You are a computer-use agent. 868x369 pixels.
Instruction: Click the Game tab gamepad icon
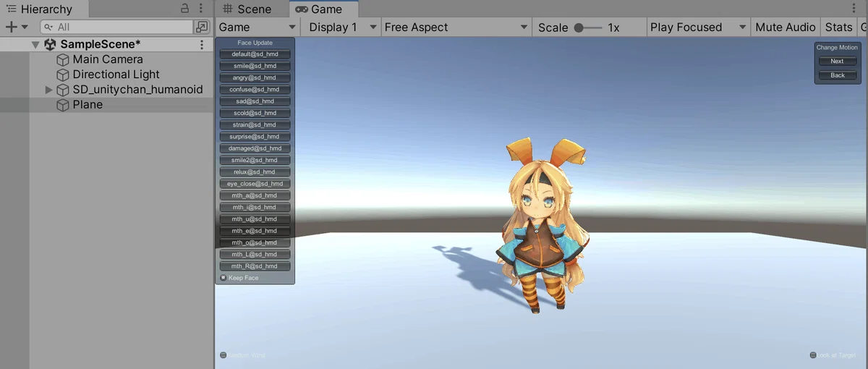coord(301,9)
